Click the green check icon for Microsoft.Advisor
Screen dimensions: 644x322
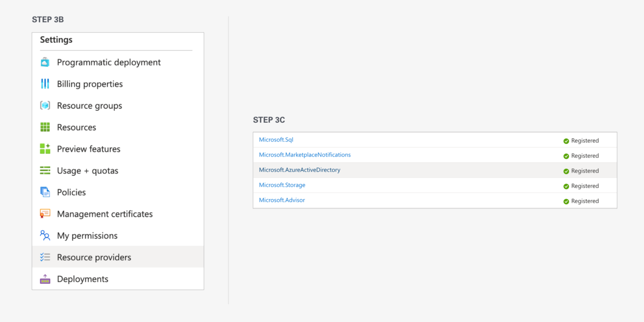tap(566, 201)
